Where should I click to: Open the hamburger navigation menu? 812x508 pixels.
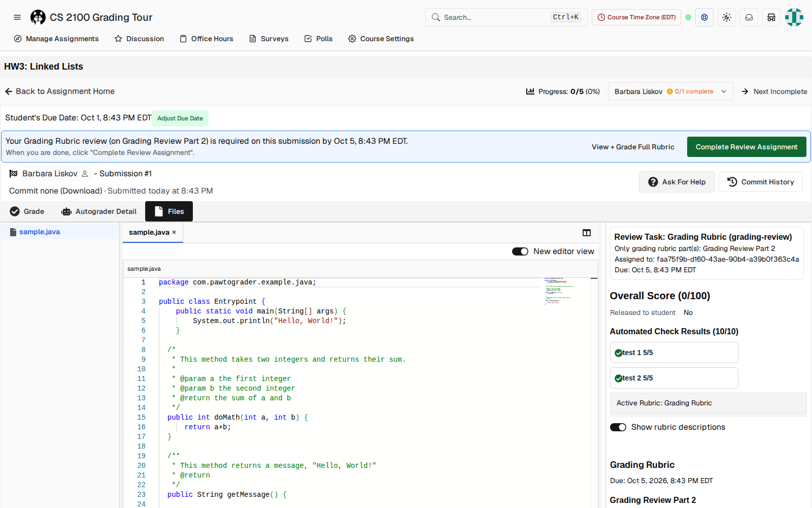[17, 17]
